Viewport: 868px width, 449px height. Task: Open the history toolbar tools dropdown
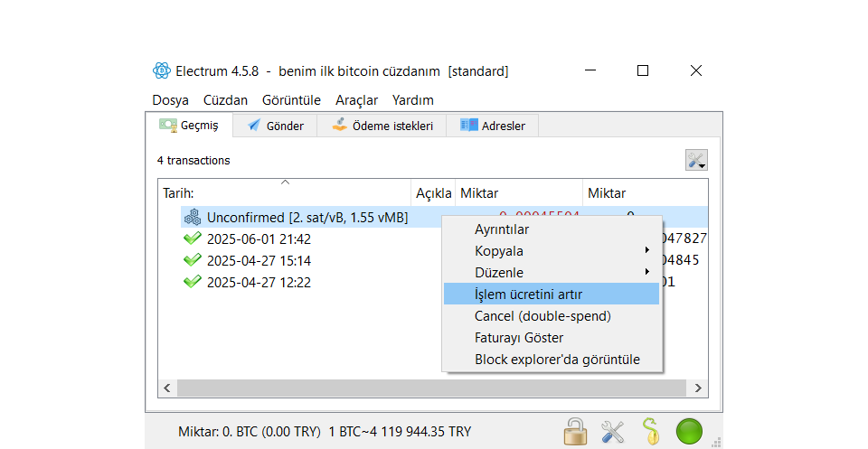point(695,160)
